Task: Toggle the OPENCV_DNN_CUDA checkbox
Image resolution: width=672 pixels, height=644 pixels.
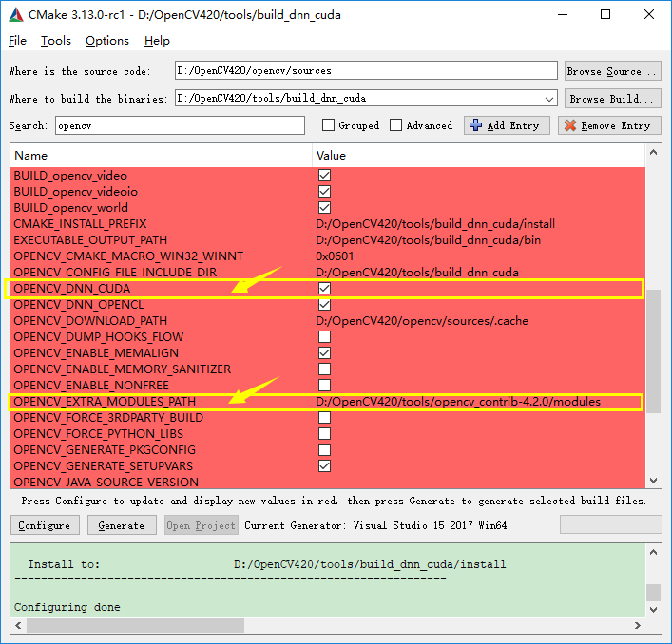Action: point(324,288)
